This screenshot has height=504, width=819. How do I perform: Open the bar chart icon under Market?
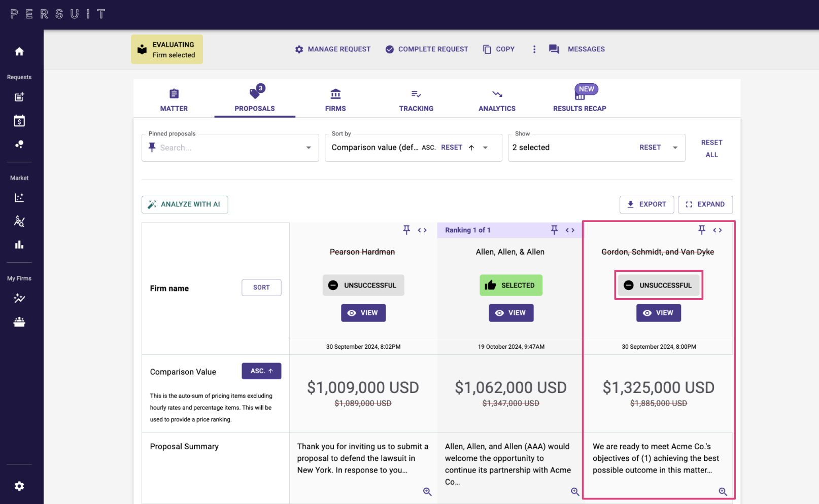(19, 245)
